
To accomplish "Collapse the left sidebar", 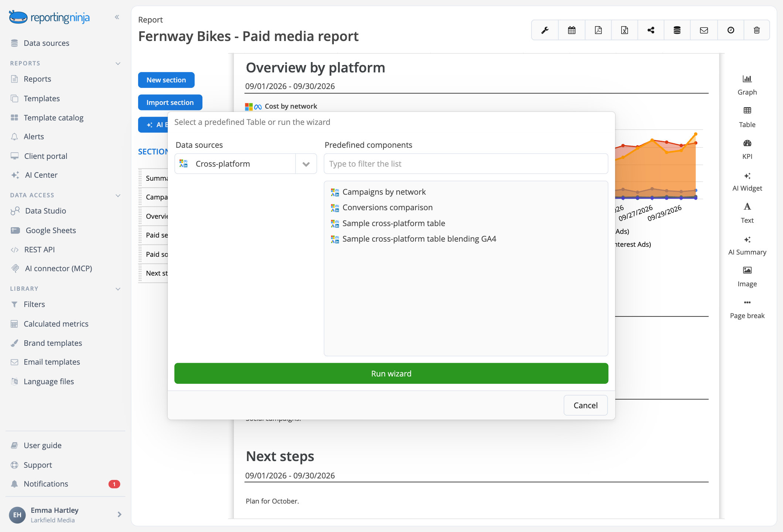I will (x=117, y=17).
